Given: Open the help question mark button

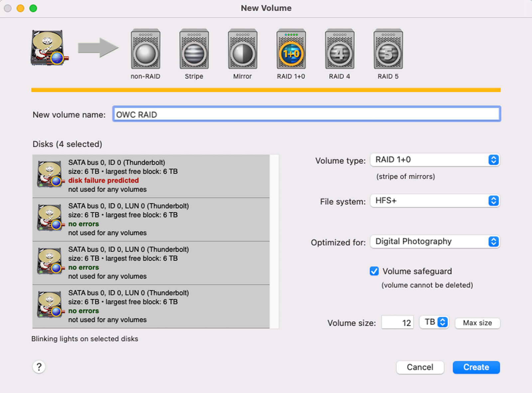Looking at the screenshot, I should tap(39, 367).
